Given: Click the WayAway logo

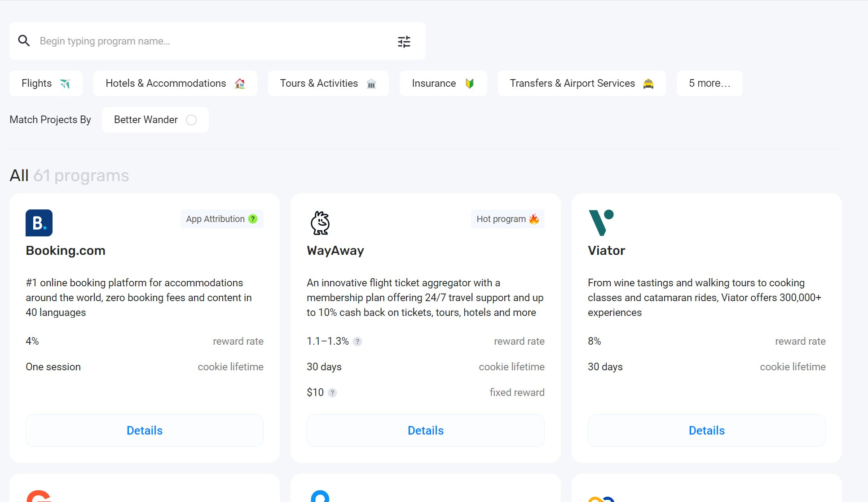Looking at the screenshot, I should click(x=320, y=223).
